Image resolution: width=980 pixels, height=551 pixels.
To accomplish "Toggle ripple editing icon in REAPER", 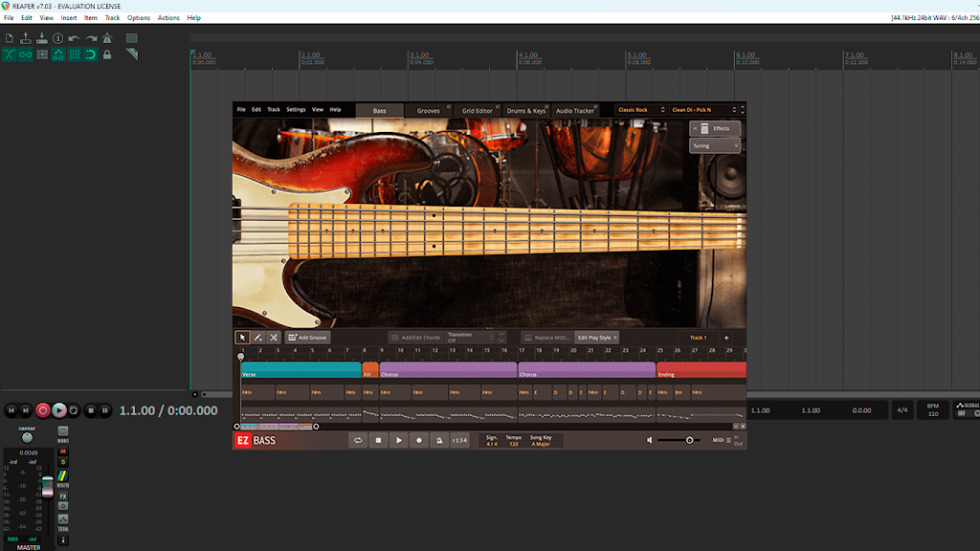I will [42, 55].
